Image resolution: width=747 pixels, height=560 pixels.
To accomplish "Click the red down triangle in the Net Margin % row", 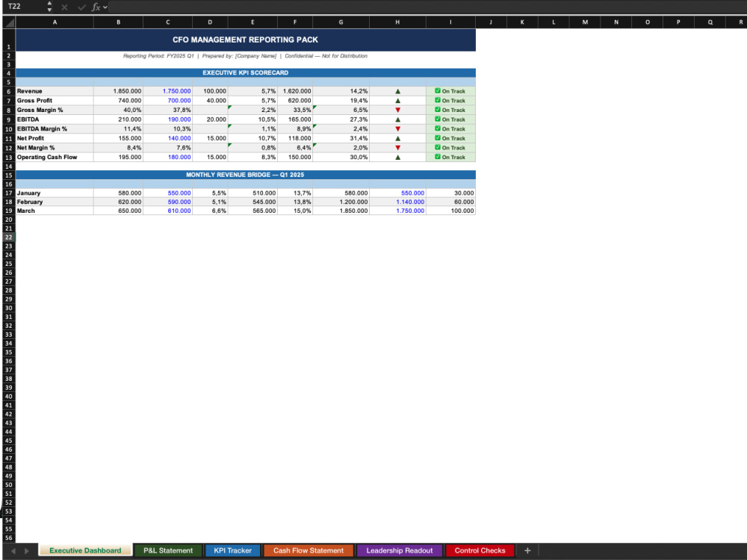I will [x=398, y=148].
